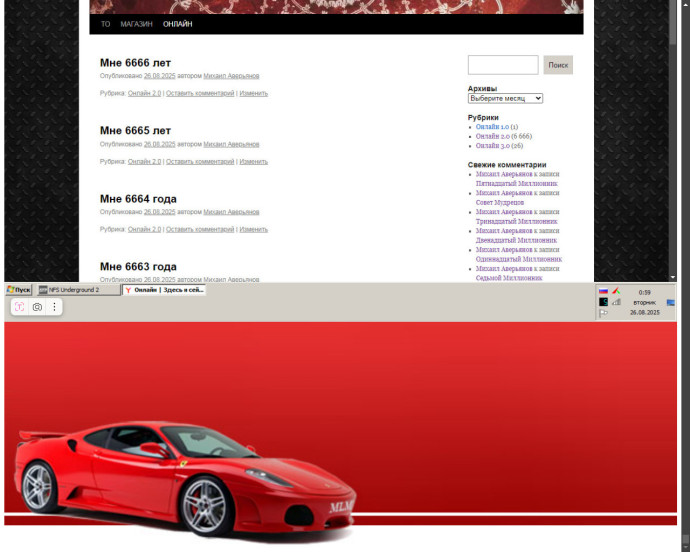Image resolution: width=690 pixels, height=552 pixels.
Task: Switch to NFS Underground 2 taskbar window
Action: [x=78, y=290]
